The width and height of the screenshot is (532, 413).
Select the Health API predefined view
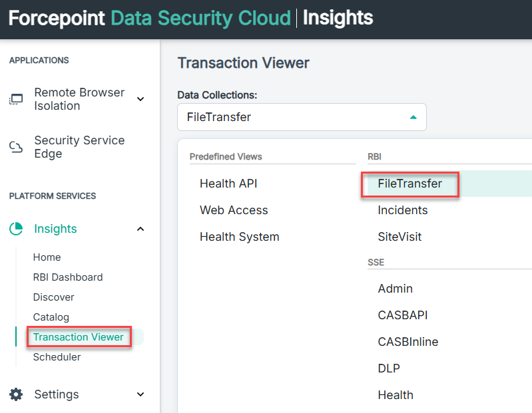pyautogui.click(x=228, y=184)
